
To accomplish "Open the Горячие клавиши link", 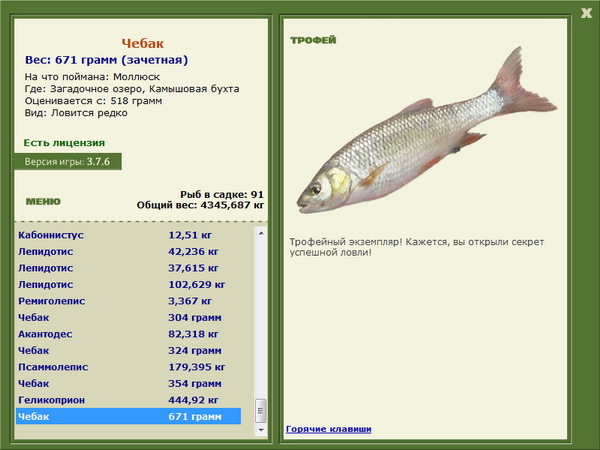I will (329, 429).
